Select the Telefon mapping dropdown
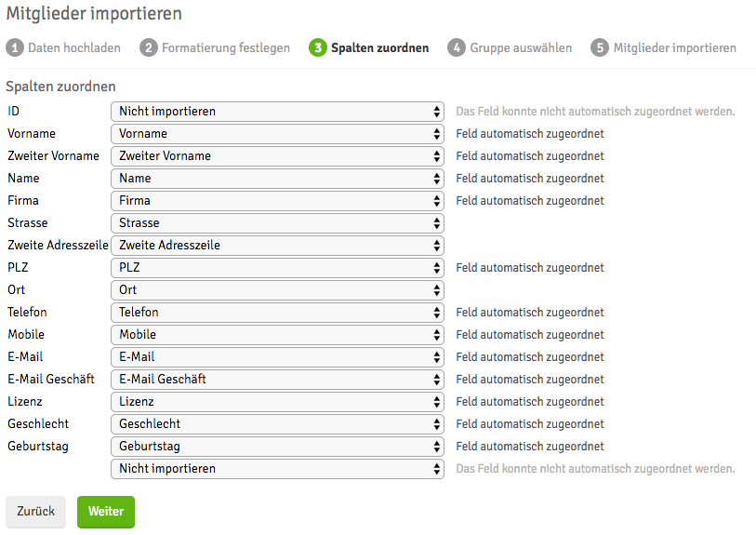The height and width of the screenshot is (535, 756). pos(277,313)
